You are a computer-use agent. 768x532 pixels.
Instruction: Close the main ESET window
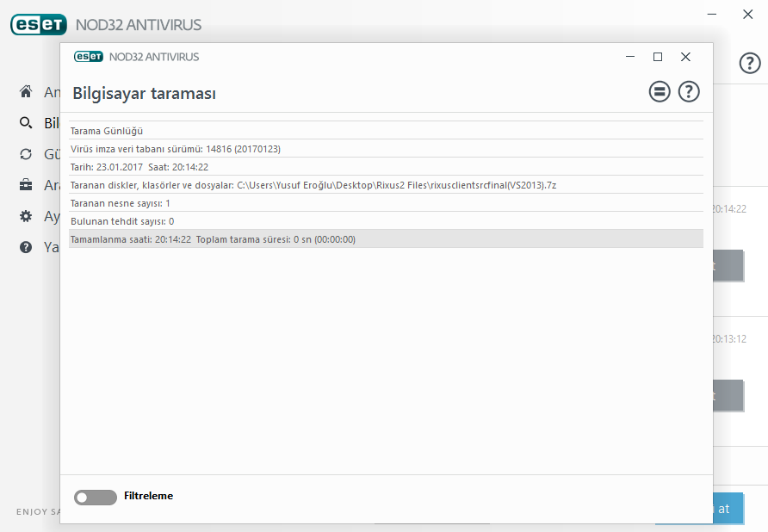coord(748,15)
